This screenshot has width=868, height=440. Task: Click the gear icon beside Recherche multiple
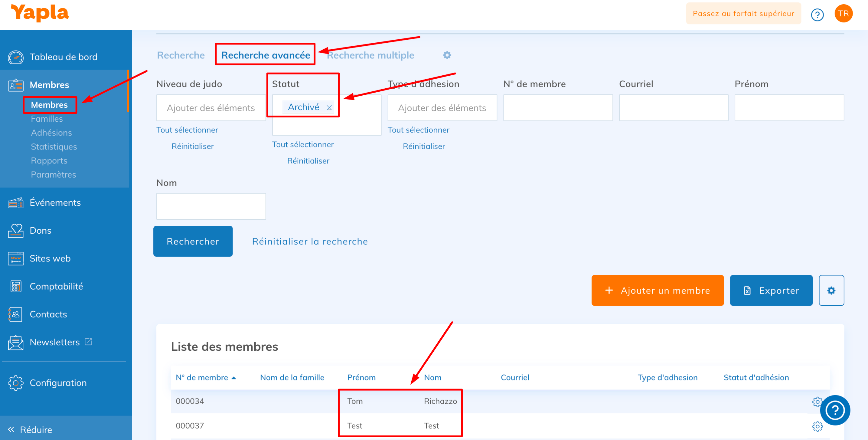pos(447,55)
